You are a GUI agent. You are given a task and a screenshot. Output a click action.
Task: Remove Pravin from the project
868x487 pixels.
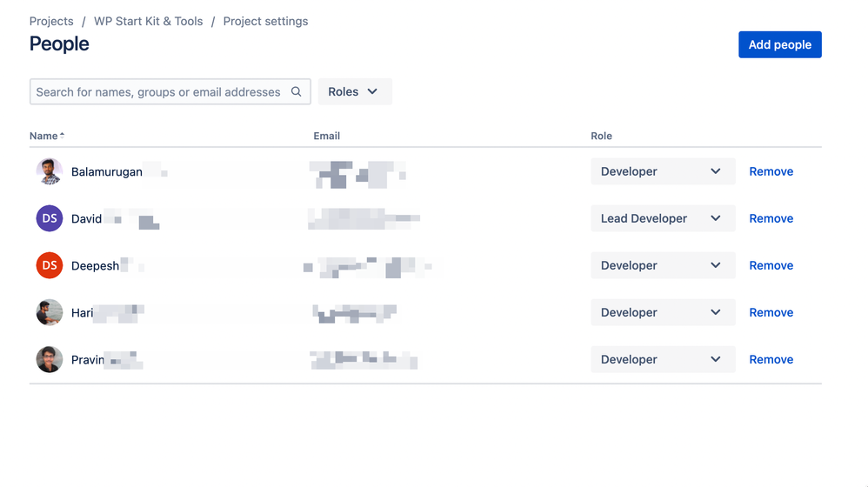[771, 360]
